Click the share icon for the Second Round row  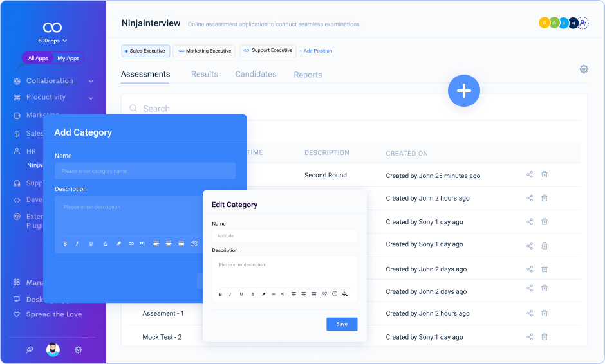pyautogui.click(x=530, y=174)
